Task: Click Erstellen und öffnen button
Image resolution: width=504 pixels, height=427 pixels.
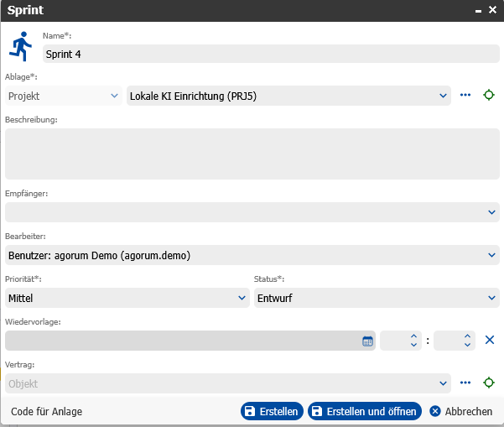Action: click(x=365, y=411)
